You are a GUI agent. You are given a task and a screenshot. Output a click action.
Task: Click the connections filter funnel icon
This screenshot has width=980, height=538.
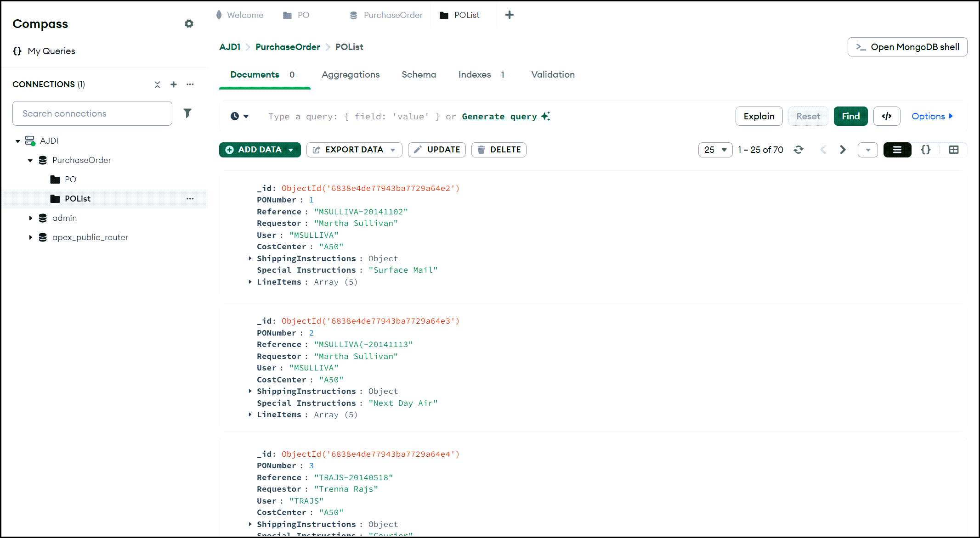click(187, 113)
